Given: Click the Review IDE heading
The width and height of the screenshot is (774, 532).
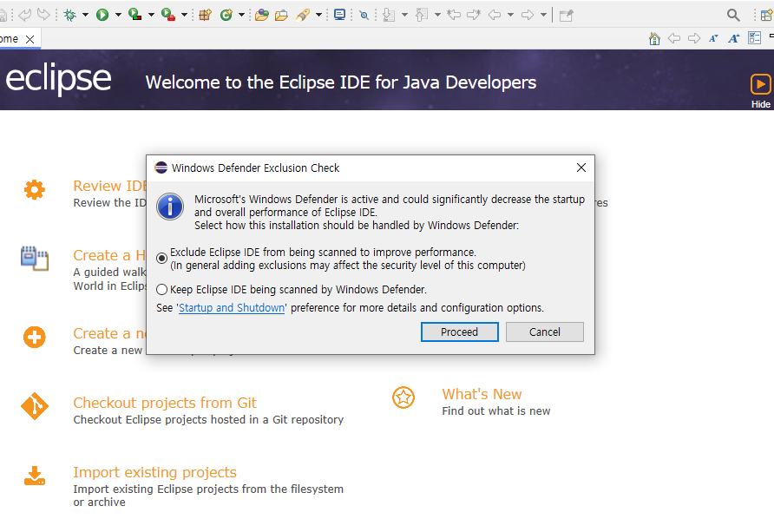Looking at the screenshot, I should (x=110, y=186).
